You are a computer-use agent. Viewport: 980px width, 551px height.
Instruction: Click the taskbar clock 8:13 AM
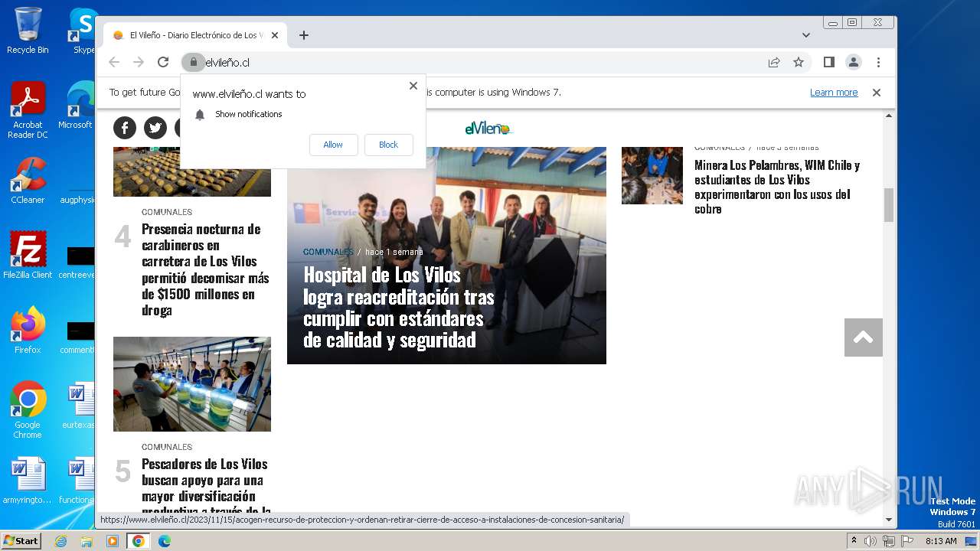[x=941, y=541]
